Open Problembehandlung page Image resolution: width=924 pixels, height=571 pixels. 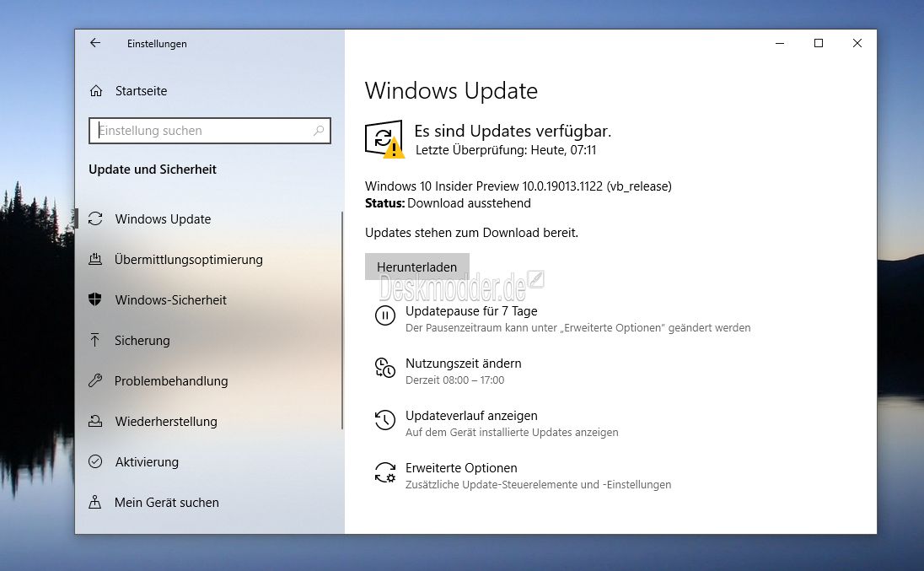coord(171,381)
